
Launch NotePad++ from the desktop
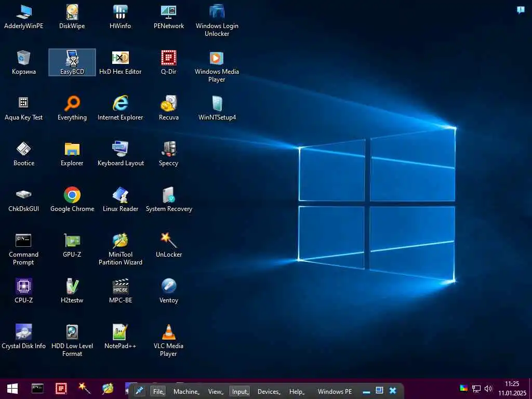coord(120,337)
